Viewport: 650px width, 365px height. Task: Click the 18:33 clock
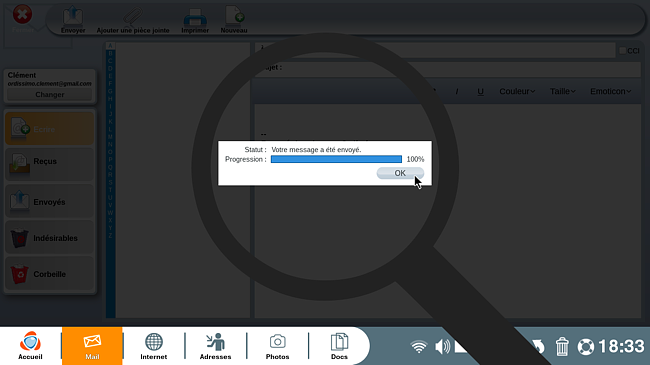pyautogui.click(x=621, y=346)
